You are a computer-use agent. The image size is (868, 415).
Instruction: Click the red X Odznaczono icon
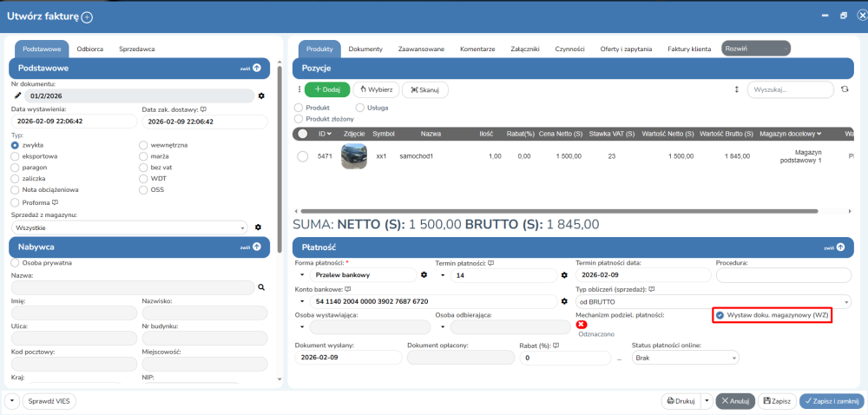click(581, 325)
